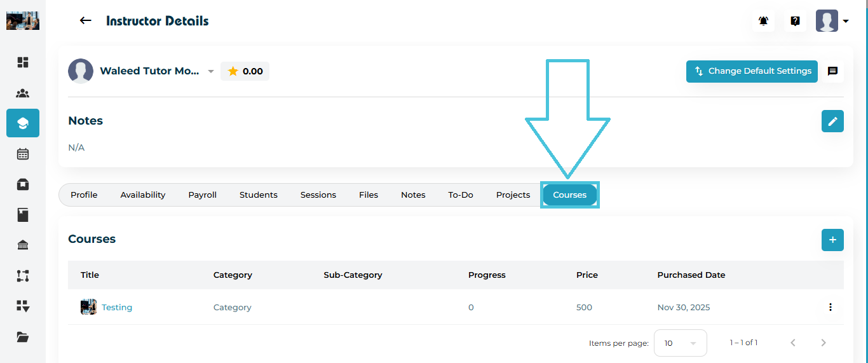
Task: Click the help question mark icon
Action: 795,21
